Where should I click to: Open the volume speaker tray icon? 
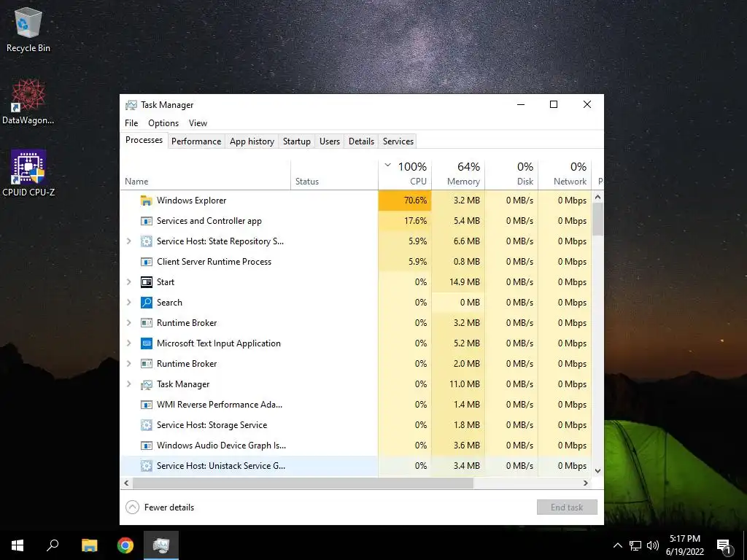pyautogui.click(x=653, y=545)
